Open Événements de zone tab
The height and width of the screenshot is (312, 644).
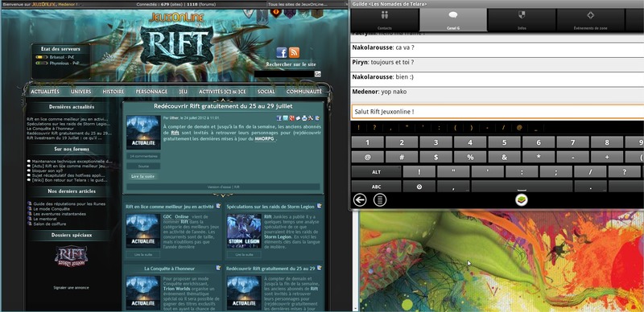click(590, 20)
